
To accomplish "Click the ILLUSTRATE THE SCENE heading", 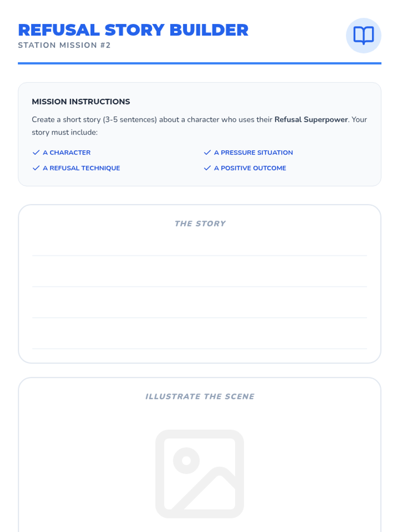I will (200, 396).
